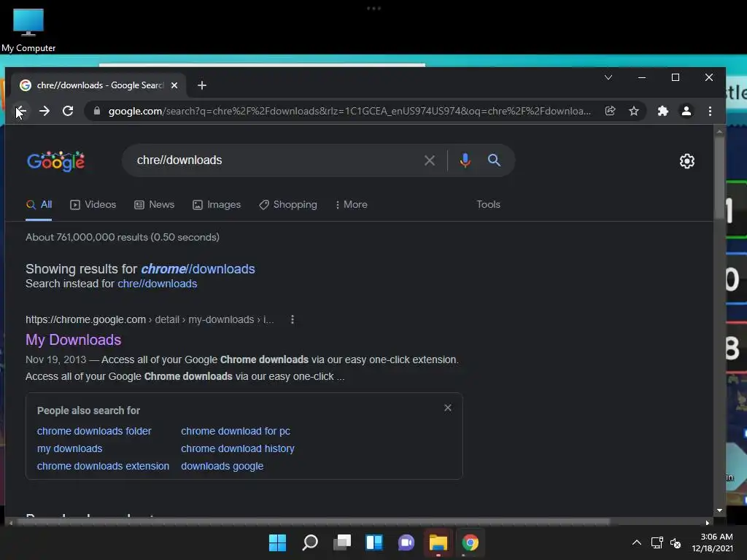The image size is (747, 560).
Task: Start voice search with the microphone
Action: point(465,160)
